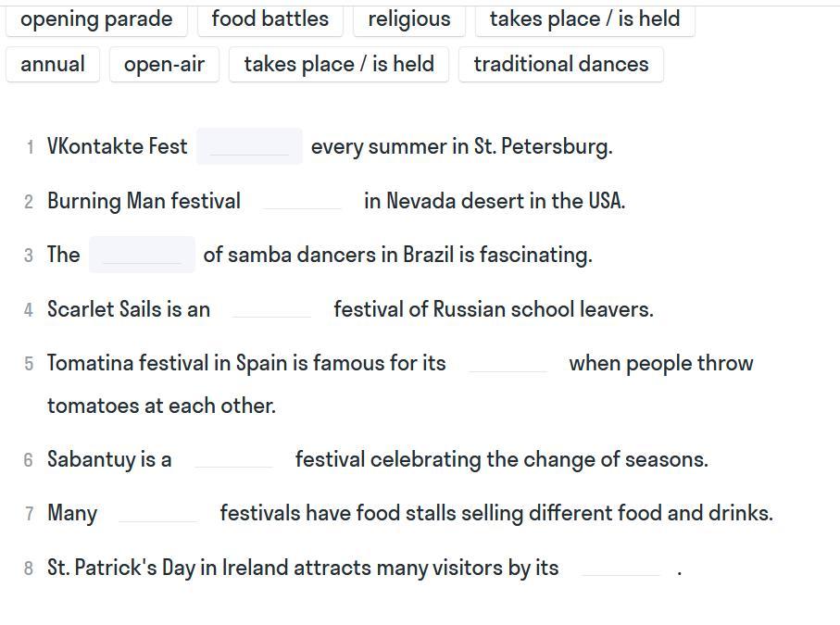Pick the "religious" word chip

408,19
